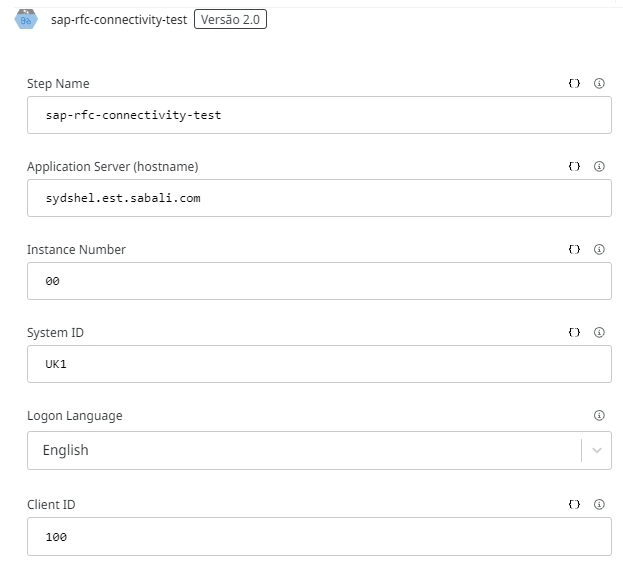Viewport: 623px width, 566px height.
Task: Open Logon Language info tooltip
Action: [x=599, y=416]
